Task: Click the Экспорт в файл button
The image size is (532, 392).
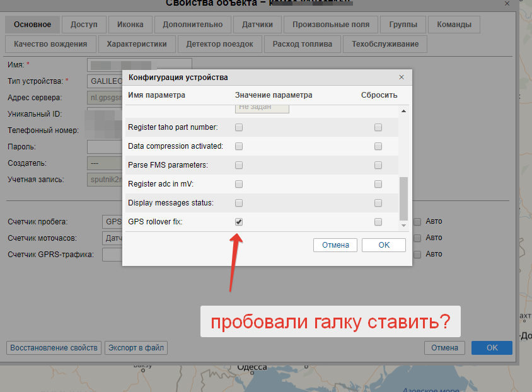Action: 136,347
